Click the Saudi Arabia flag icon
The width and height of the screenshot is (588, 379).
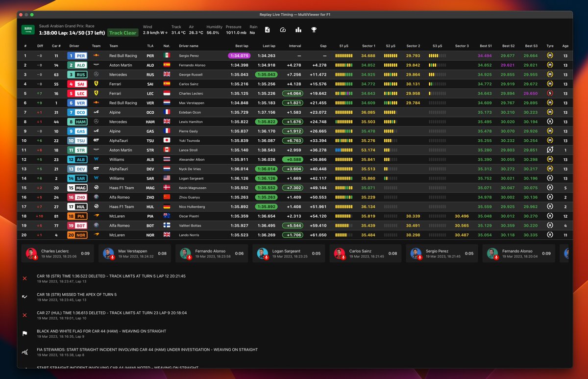28,29
